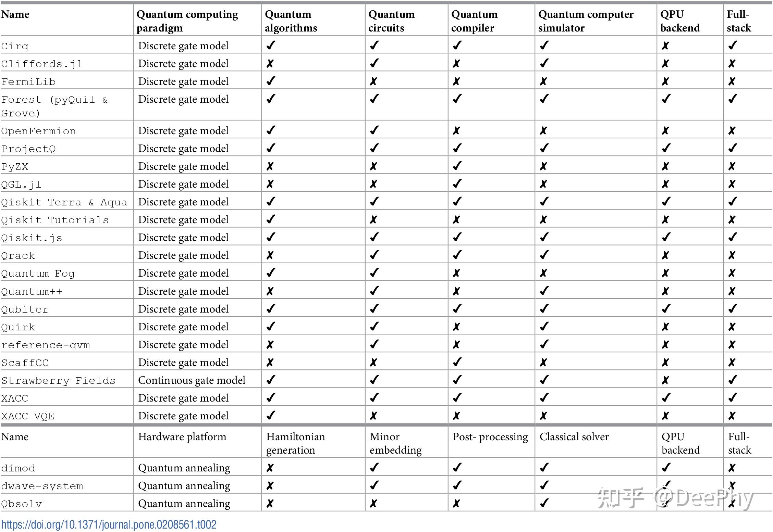The image size is (773, 532).
Task: Click the Continuous gate model cell
Action: pyautogui.click(x=192, y=380)
